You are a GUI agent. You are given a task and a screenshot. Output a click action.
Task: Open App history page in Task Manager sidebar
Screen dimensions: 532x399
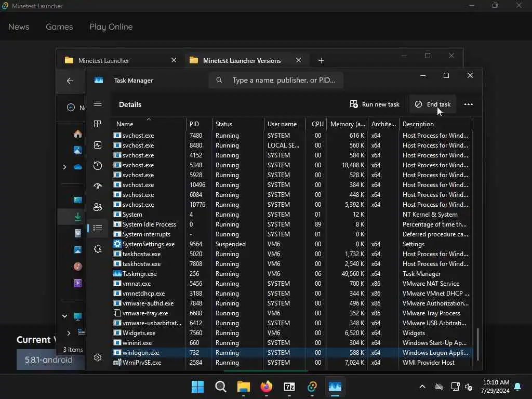coord(98,166)
